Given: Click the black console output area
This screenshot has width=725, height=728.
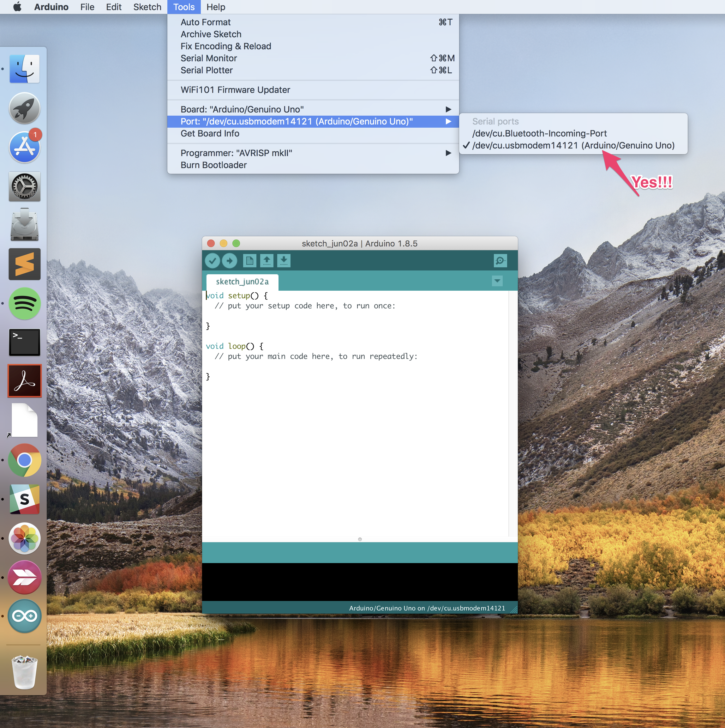Looking at the screenshot, I should (360, 582).
